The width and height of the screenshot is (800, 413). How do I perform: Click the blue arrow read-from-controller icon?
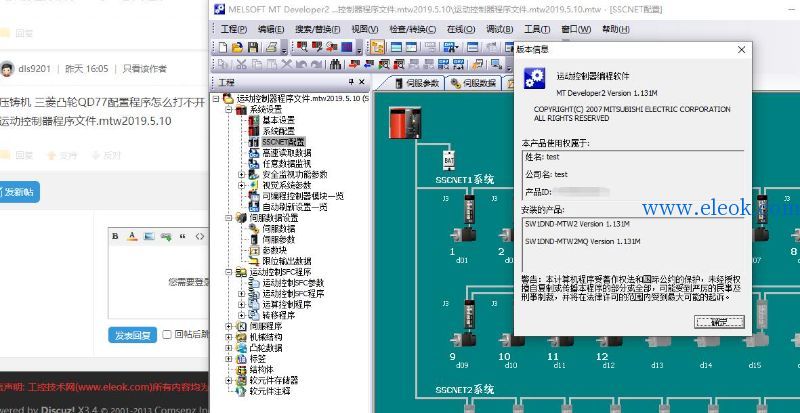369,64
